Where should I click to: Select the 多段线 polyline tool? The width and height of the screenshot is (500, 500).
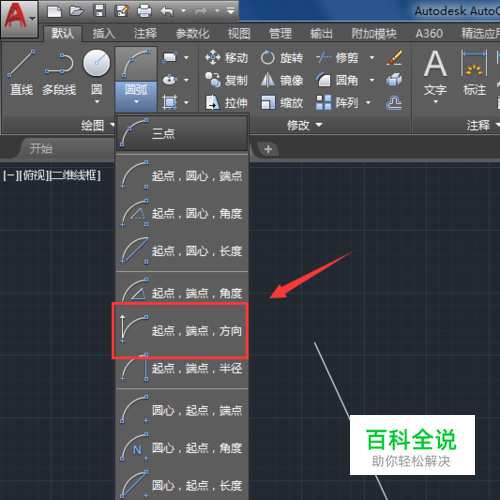pos(59,73)
